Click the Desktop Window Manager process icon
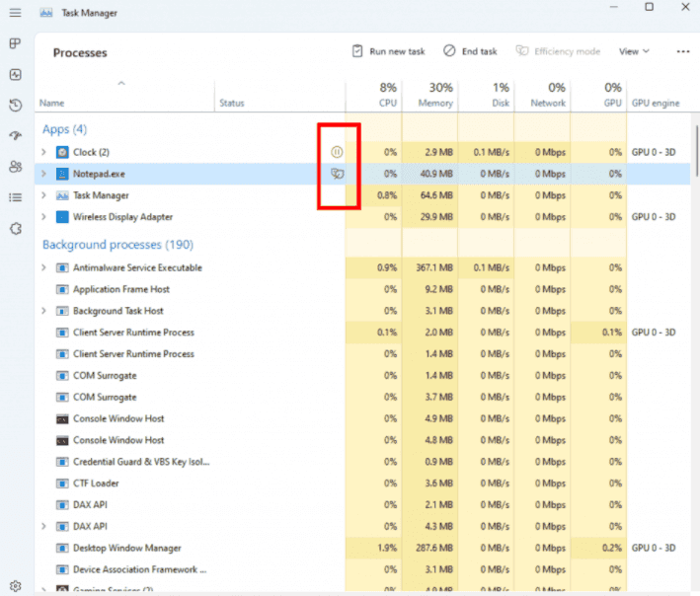Viewport: 700px width, 596px height. point(62,548)
